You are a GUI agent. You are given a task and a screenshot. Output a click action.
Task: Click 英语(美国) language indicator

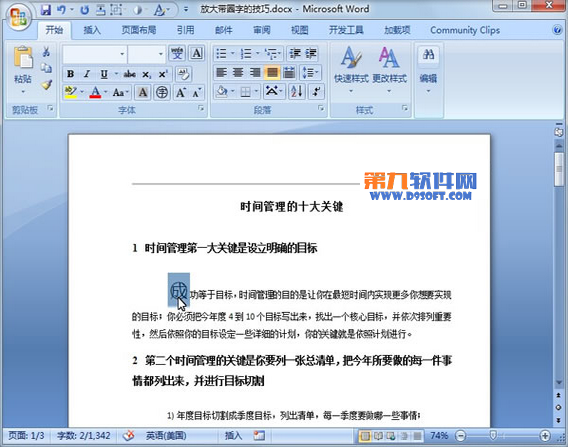(166, 435)
